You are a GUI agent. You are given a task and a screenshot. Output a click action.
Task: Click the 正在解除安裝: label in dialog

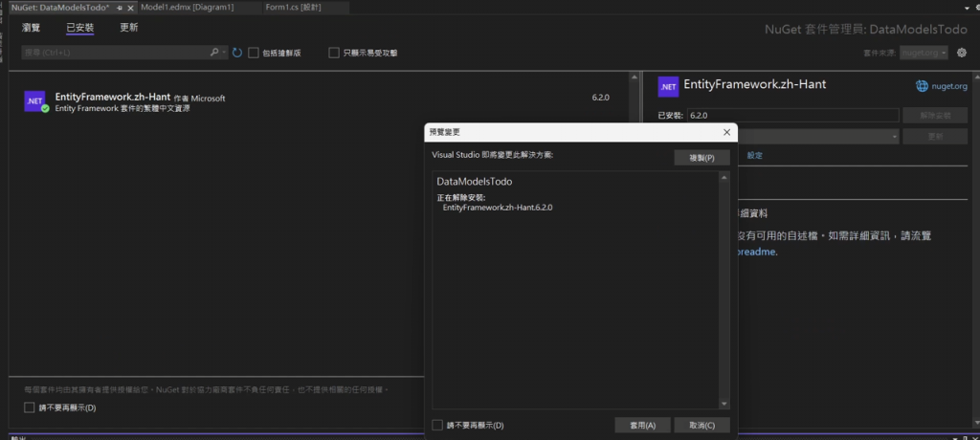pos(460,197)
